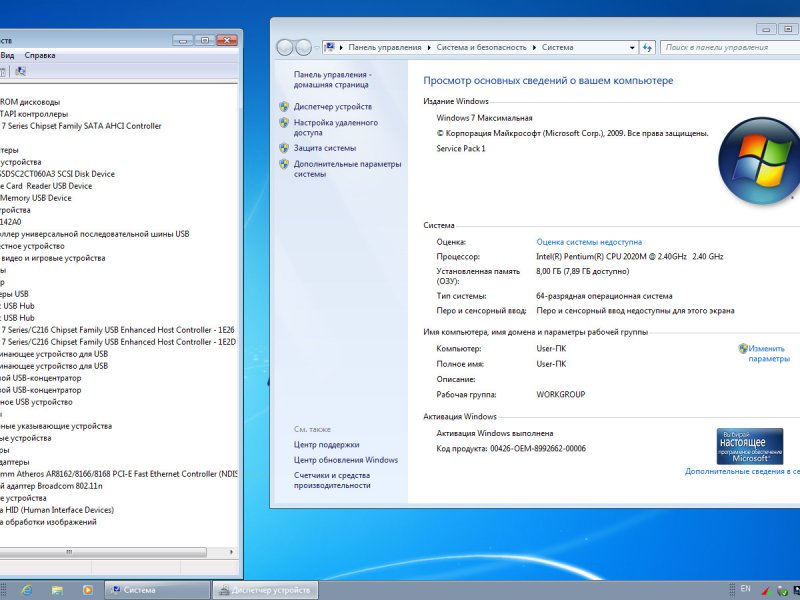Click the horizontal scrollbar right arrow in Device Manager
Image resolution: width=800 pixels, height=600 pixels.
(231, 552)
